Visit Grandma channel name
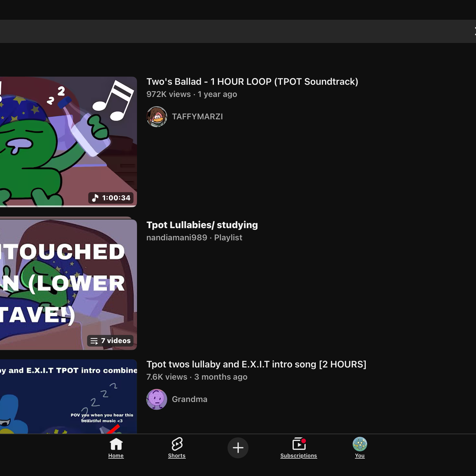 point(190,399)
